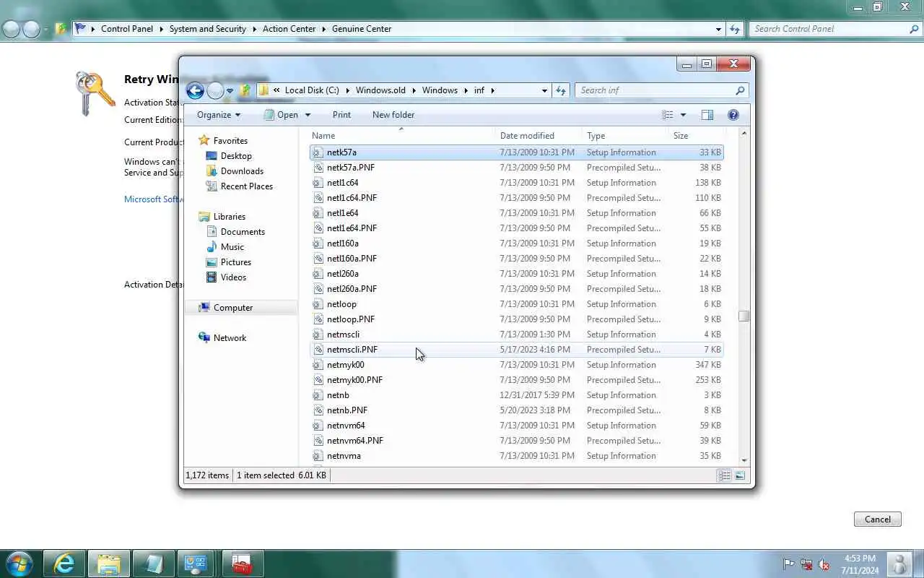Click Action Center breadcrumb
The width and height of the screenshot is (924, 578).
click(x=289, y=29)
